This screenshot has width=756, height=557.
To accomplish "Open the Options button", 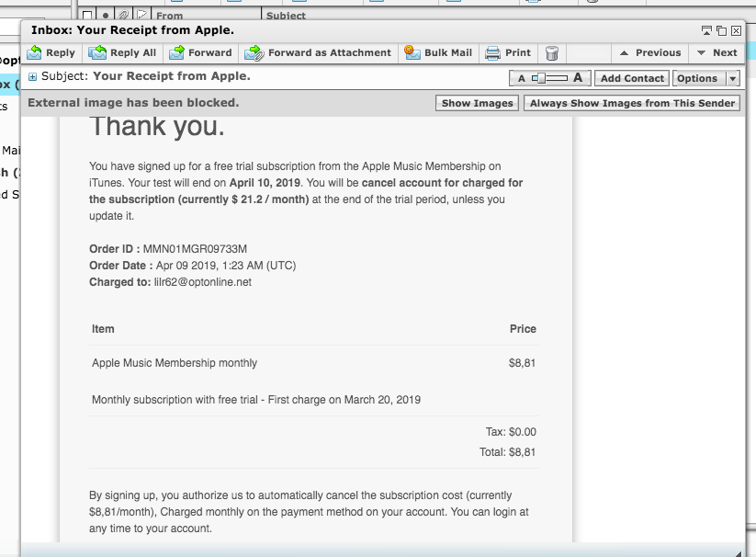I will (x=699, y=78).
